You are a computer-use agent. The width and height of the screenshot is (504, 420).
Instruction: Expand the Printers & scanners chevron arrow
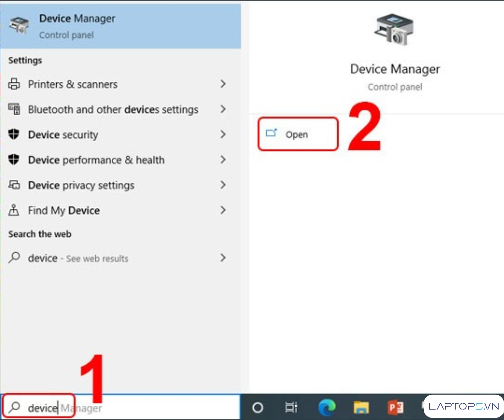(x=223, y=84)
